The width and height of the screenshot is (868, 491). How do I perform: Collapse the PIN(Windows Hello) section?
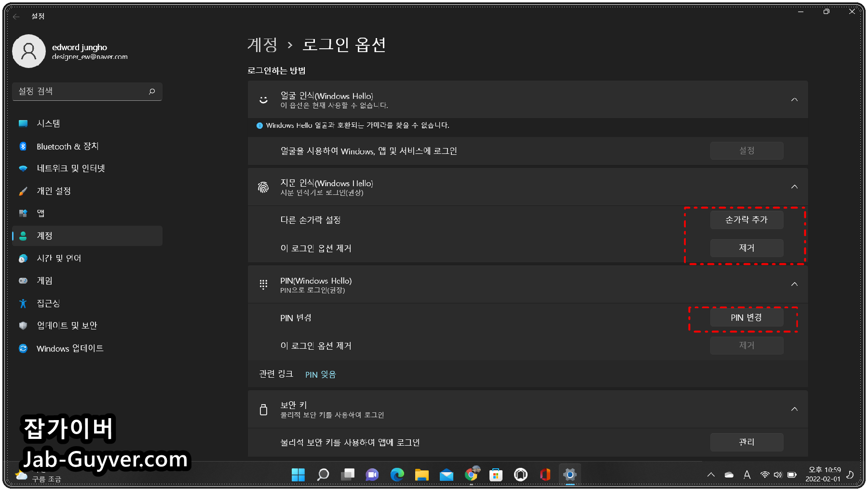pyautogui.click(x=794, y=284)
